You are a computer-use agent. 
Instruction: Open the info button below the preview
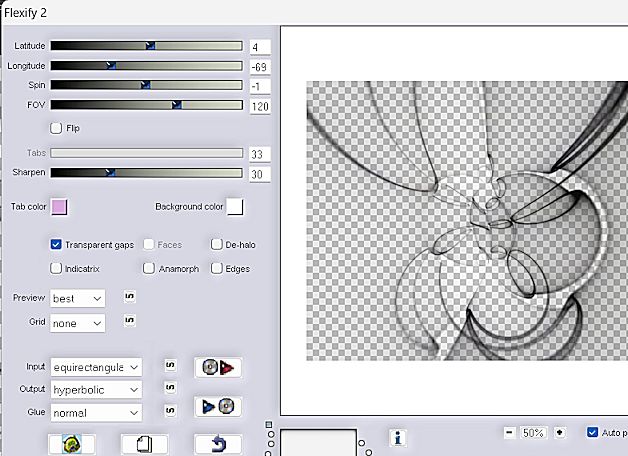pos(398,438)
